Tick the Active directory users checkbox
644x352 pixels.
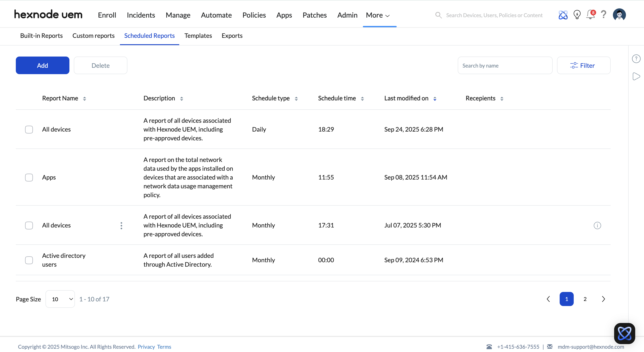[29, 260]
